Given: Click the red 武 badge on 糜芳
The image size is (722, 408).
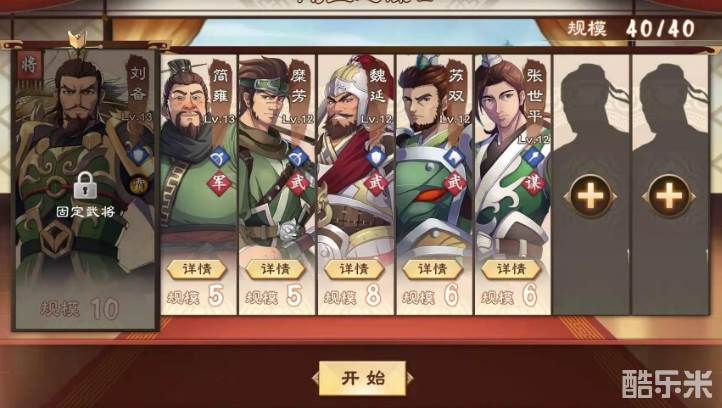Looking at the screenshot, I should [298, 183].
